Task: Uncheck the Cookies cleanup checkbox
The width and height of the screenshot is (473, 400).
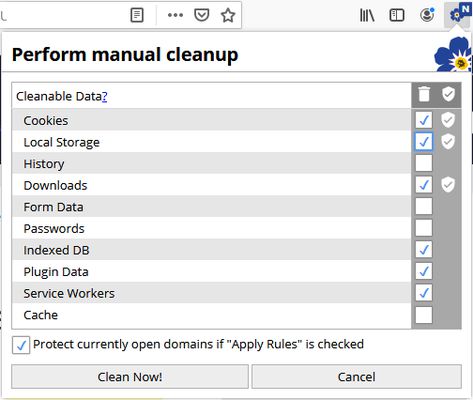Action: [424, 120]
